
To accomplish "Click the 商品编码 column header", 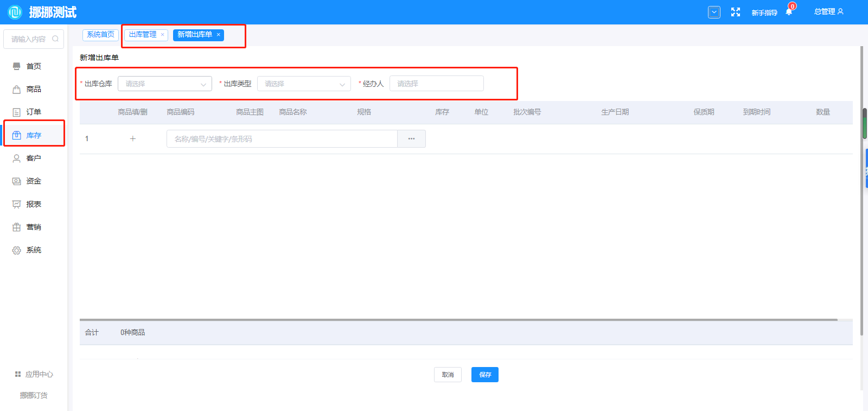I will [x=181, y=112].
